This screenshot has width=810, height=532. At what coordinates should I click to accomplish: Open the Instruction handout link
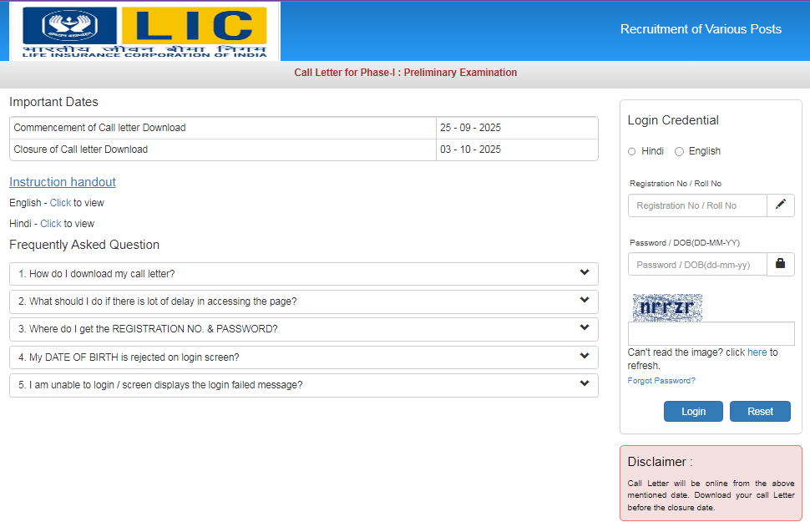tap(63, 182)
